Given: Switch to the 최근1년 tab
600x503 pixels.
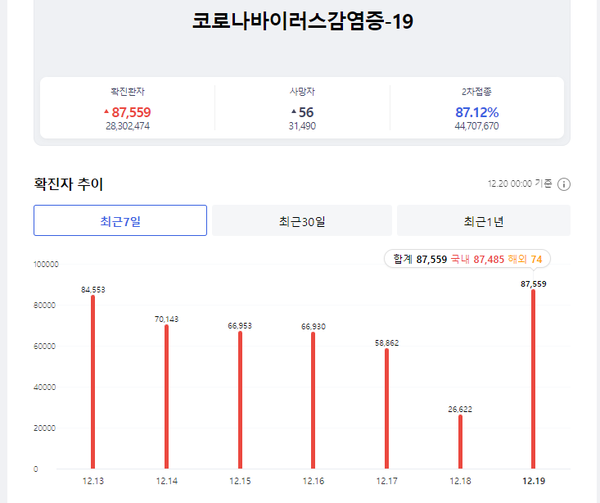Looking at the screenshot, I should (484, 221).
